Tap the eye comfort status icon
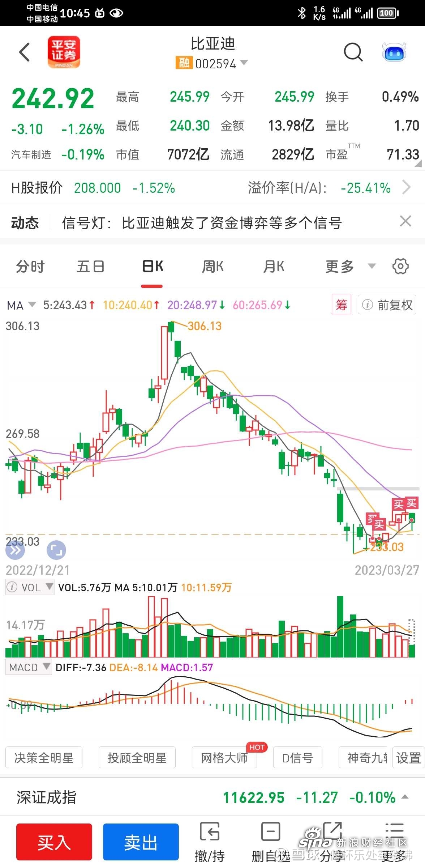Viewport: 425px width, 868px height. pos(116,13)
